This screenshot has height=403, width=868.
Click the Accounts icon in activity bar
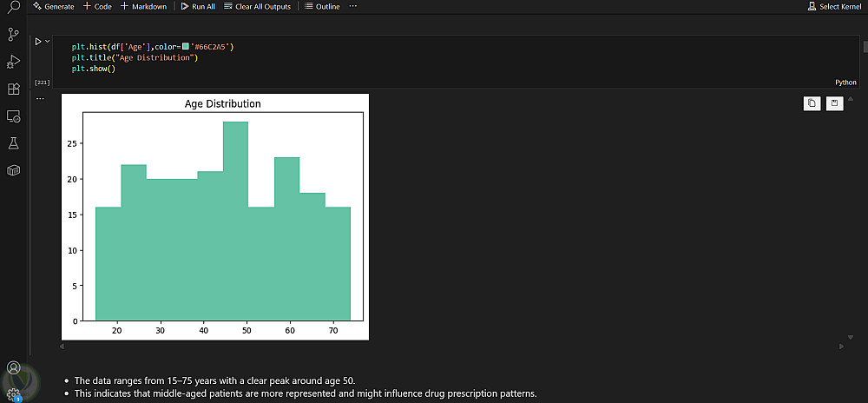click(x=13, y=367)
